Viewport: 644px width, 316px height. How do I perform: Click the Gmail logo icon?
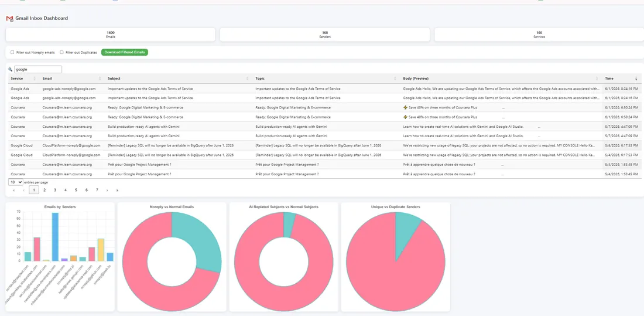(x=10, y=19)
